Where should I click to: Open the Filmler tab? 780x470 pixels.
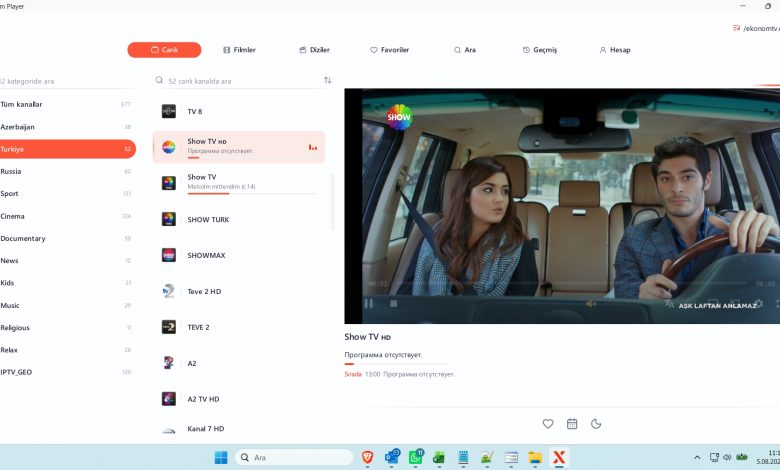(239, 50)
